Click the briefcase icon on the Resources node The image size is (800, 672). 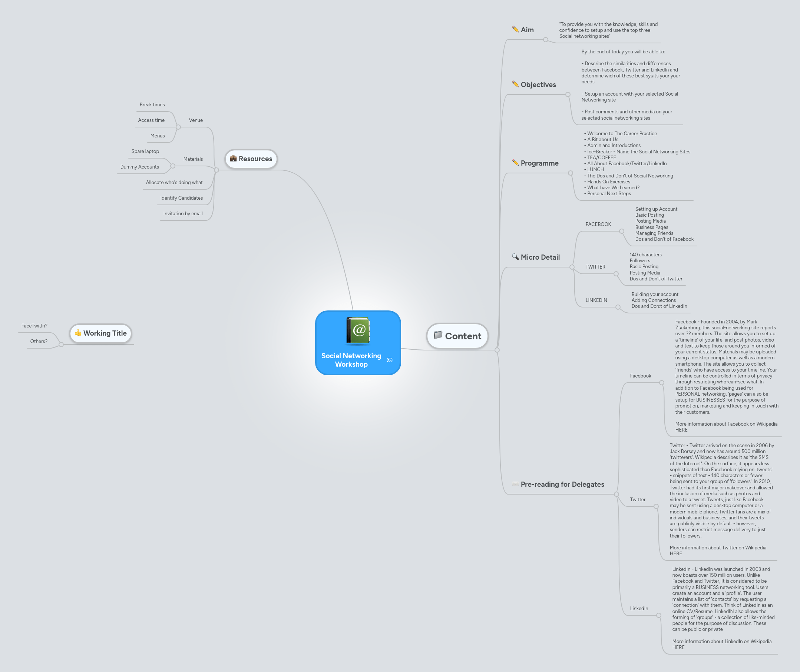pyautogui.click(x=233, y=159)
